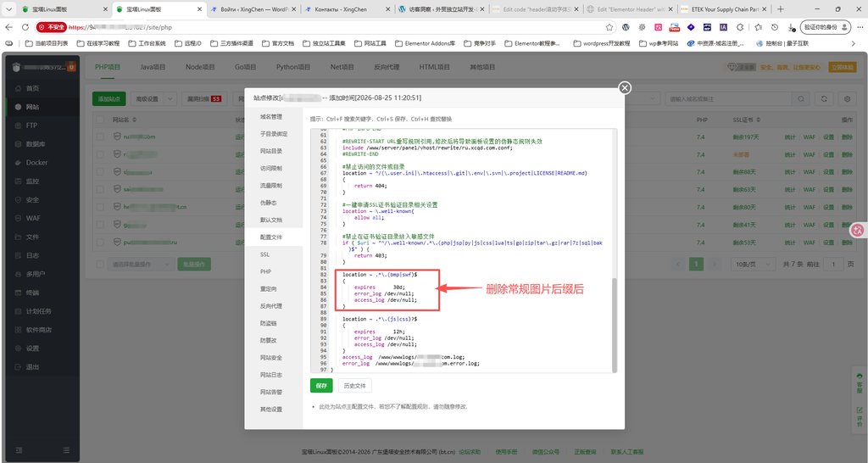Check the fourth site row checkbox

(x=100, y=189)
